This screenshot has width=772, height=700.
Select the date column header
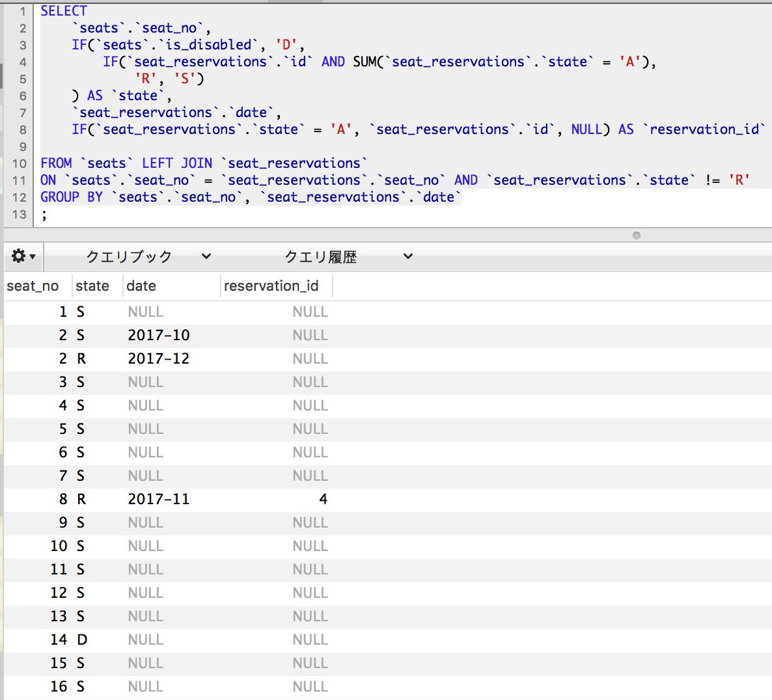[x=141, y=286]
